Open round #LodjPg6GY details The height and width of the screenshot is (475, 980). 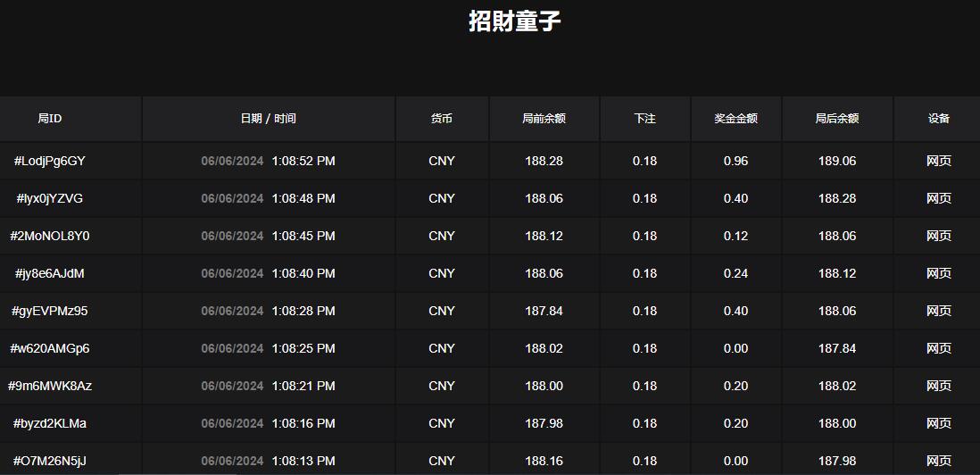[x=50, y=161]
